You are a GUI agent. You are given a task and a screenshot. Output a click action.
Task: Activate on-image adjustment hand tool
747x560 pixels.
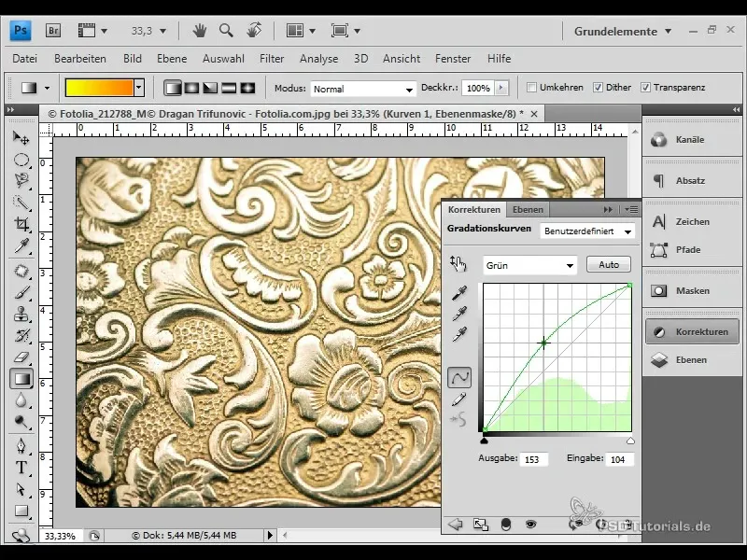pos(458,263)
